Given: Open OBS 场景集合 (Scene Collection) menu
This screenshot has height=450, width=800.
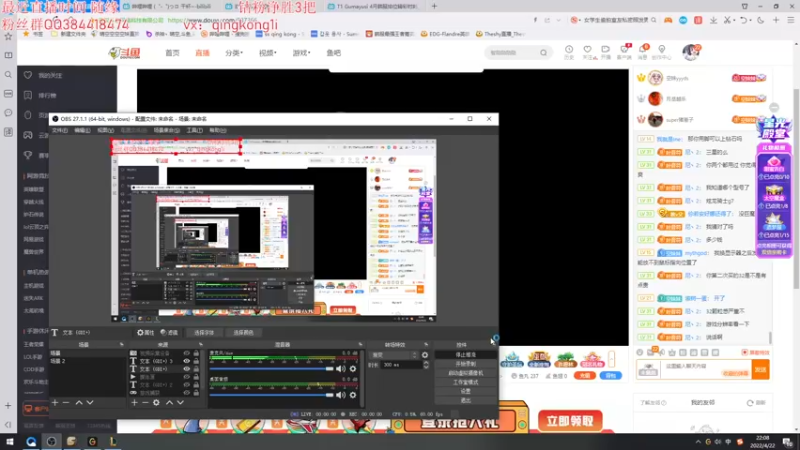Looking at the screenshot, I should [x=167, y=131].
